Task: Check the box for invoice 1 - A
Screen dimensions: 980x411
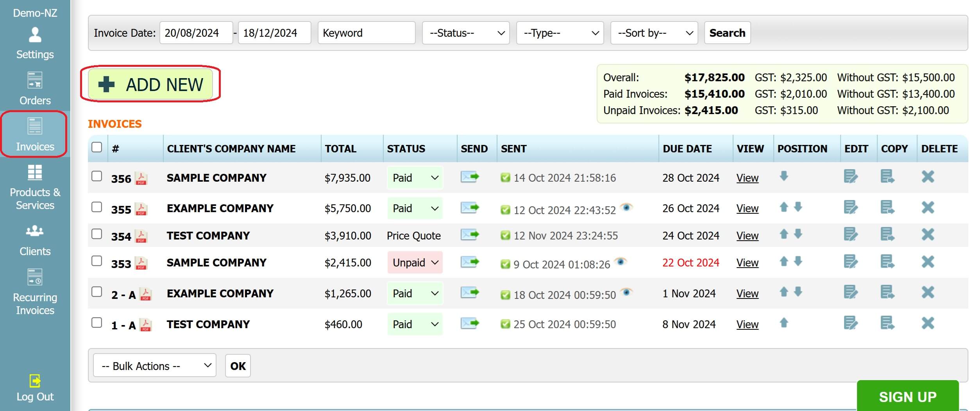Action: [97, 323]
